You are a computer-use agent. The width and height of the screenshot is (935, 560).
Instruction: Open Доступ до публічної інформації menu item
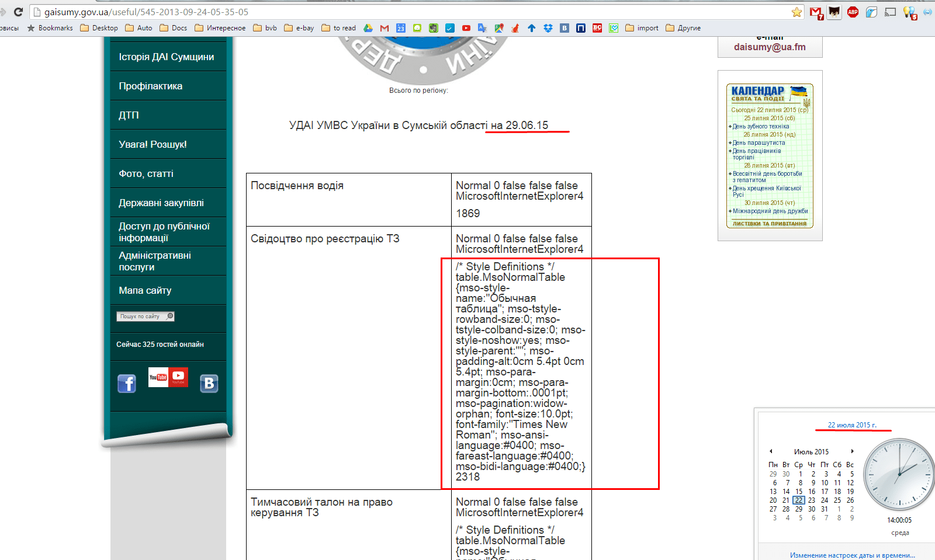[168, 232]
